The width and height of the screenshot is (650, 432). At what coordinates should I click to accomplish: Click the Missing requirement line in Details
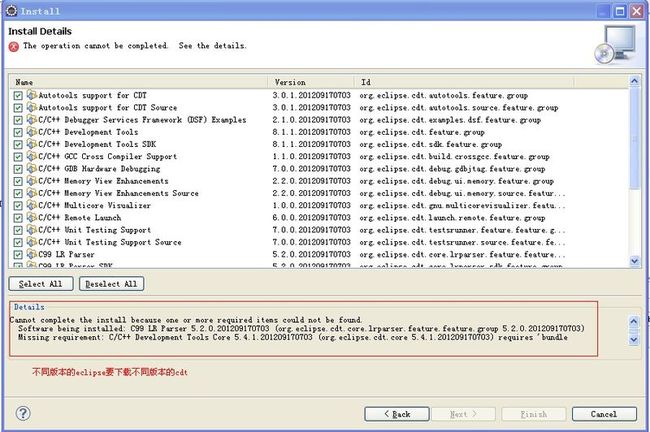(293, 337)
